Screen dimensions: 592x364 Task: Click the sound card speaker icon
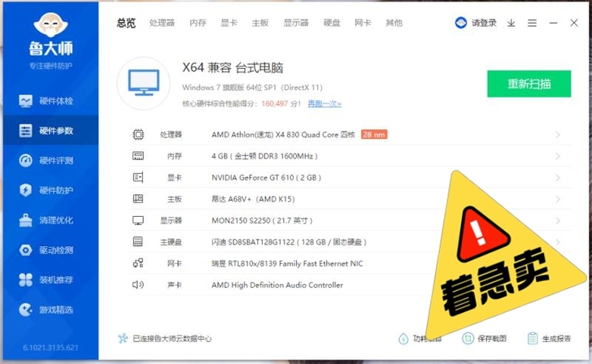(138, 284)
